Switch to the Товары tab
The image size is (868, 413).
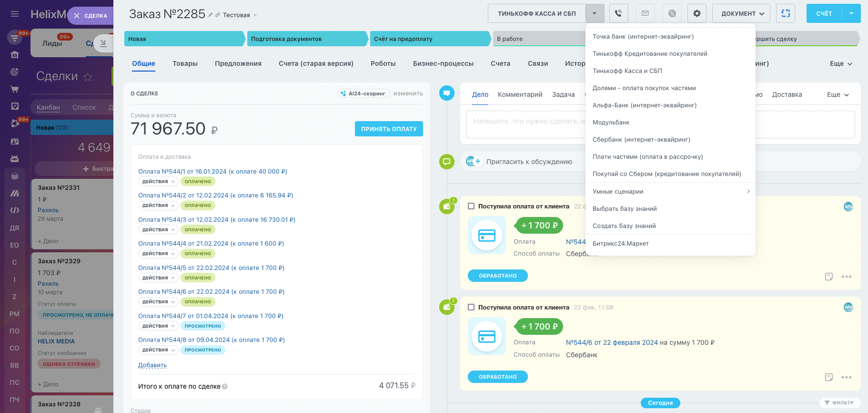[x=185, y=63]
